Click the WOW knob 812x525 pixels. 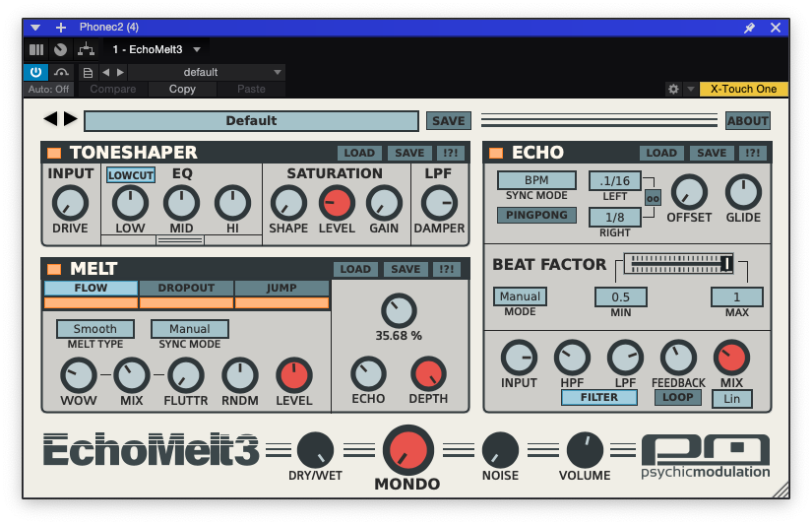point(78,375)
